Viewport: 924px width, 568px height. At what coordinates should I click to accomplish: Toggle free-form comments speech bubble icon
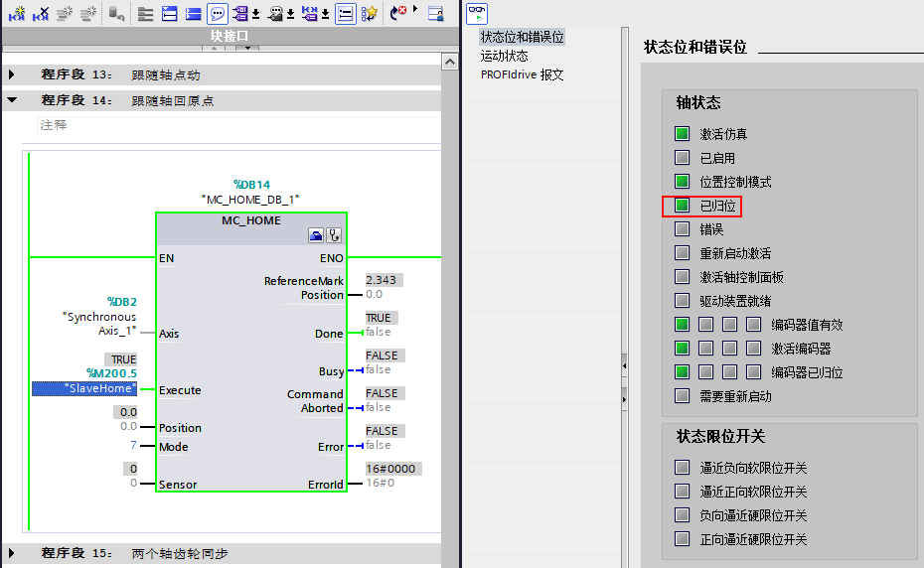tap(218, 14)
